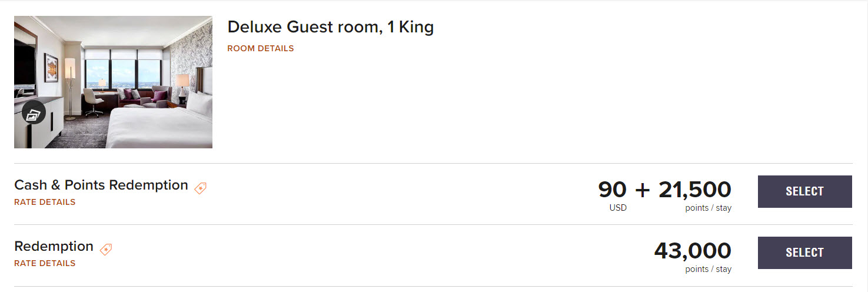Screen dimensions: 868x292
Task: Click the tag icon beside Cash & Points Redemption
Action: 201,188
